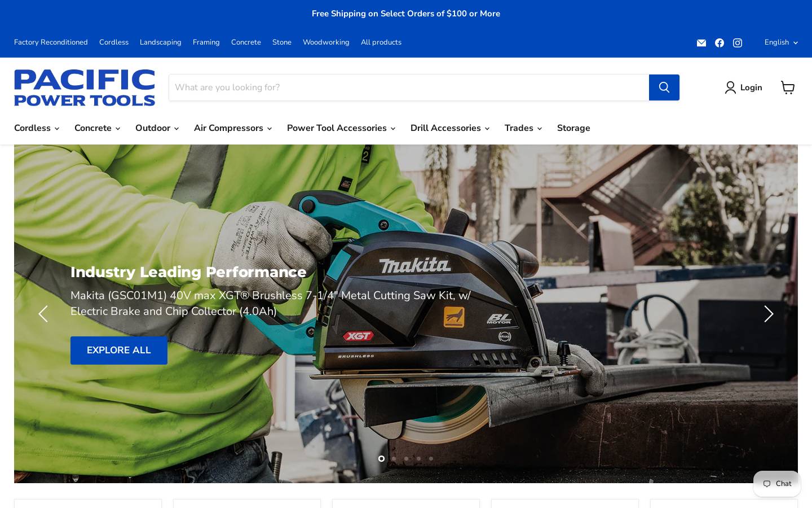This screenshot has width=812, height=508.
Task: Select first slideshow dot
Action: pos(381,458)
